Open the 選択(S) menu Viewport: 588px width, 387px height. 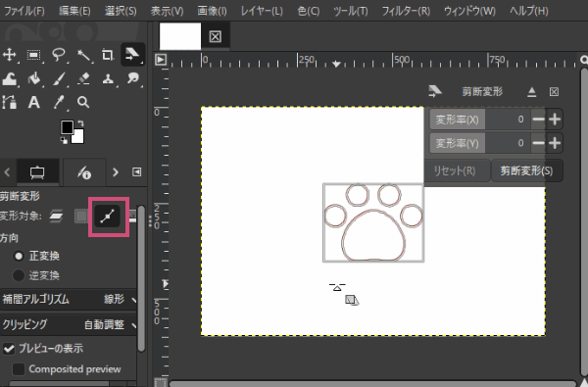[x=121, y=11]
